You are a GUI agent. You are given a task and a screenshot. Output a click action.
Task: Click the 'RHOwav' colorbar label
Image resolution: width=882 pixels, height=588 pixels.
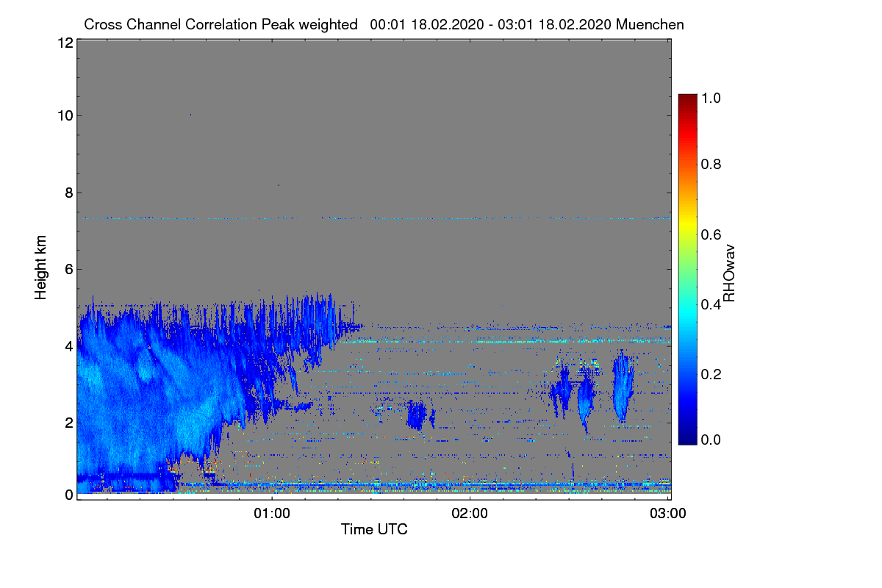(729, 273)
